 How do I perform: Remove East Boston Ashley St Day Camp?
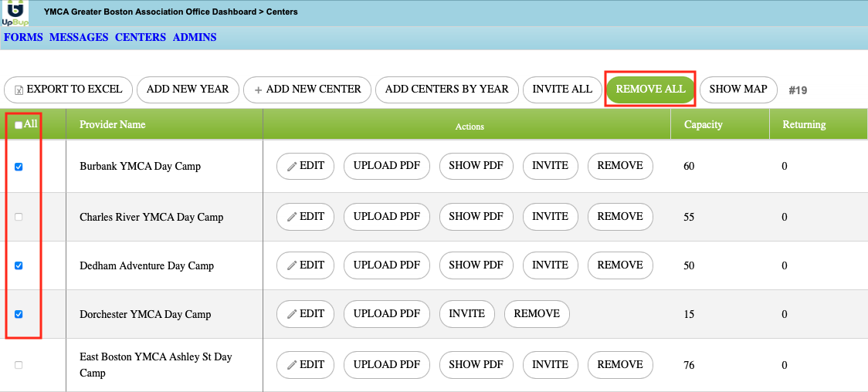(620, 365)
